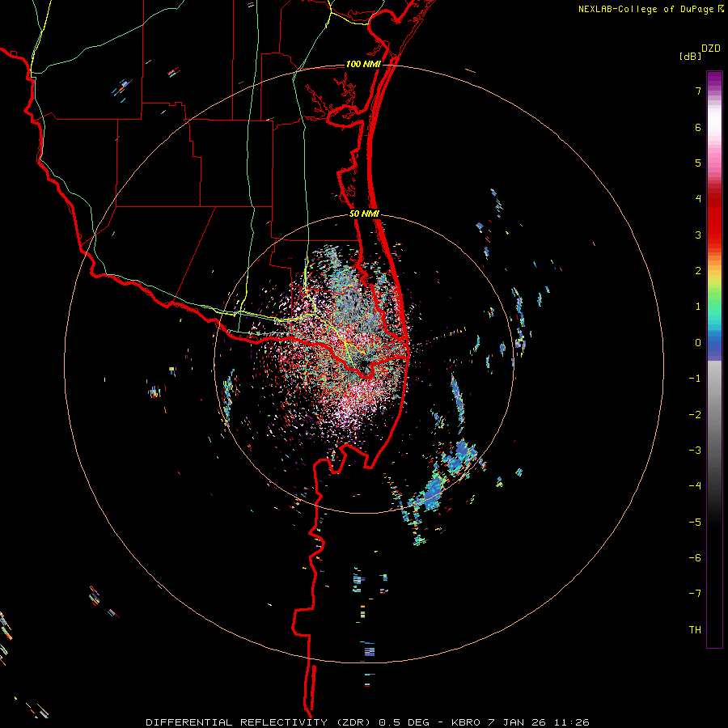Click the colorbar value -3
Image resolution: width=728 pixels, height=728 pixels.
[695, 451]
